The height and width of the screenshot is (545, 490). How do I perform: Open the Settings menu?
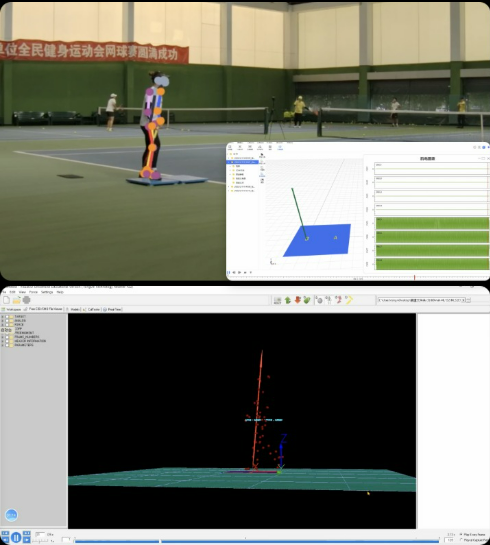(x=47, y=292)
